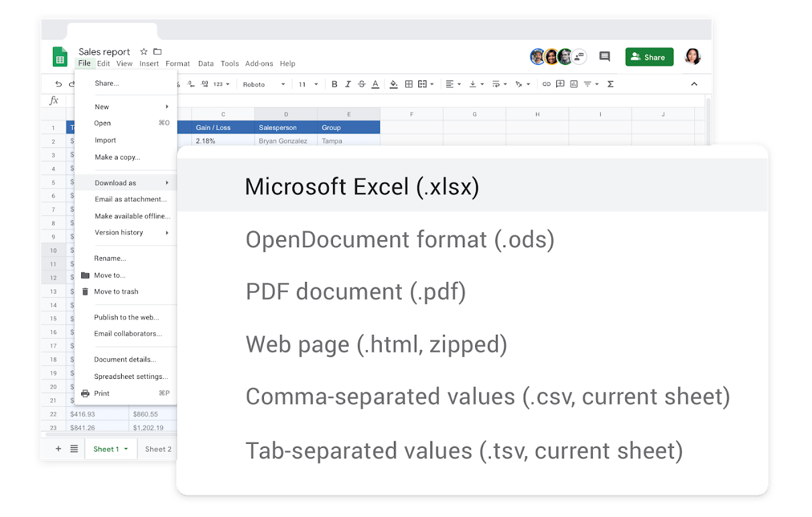This screenshot has width=812, height=517.
Task: Open the Edit menu
Action: point(104,64)
